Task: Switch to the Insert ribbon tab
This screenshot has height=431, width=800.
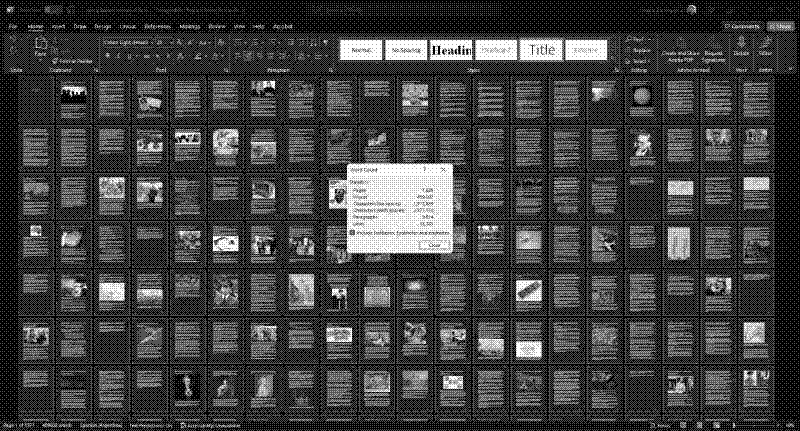Action: [x=58, y=27]
